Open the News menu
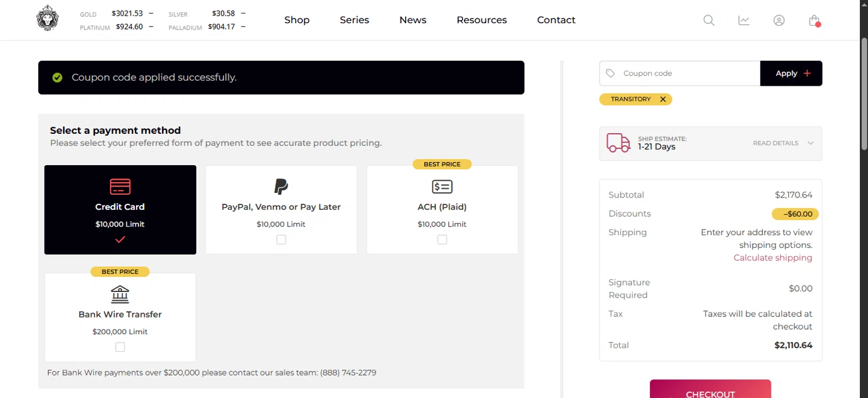The width and height of the screenshot is (868, 398). 413,20
